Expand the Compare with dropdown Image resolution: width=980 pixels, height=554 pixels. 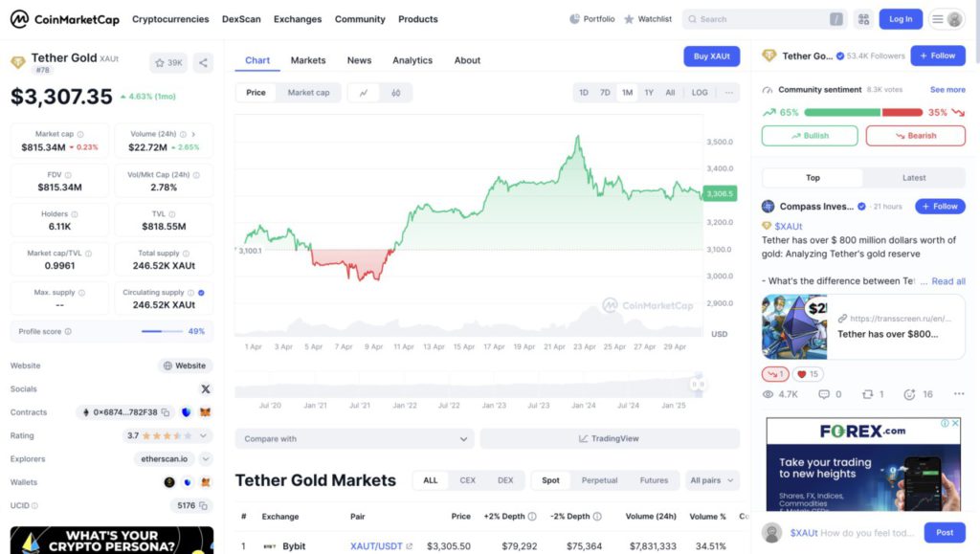[354, 439]
